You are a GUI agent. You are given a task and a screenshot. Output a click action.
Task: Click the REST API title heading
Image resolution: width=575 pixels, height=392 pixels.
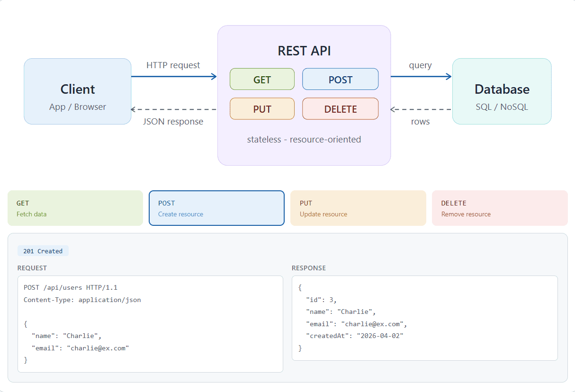[x=304, y=51]
